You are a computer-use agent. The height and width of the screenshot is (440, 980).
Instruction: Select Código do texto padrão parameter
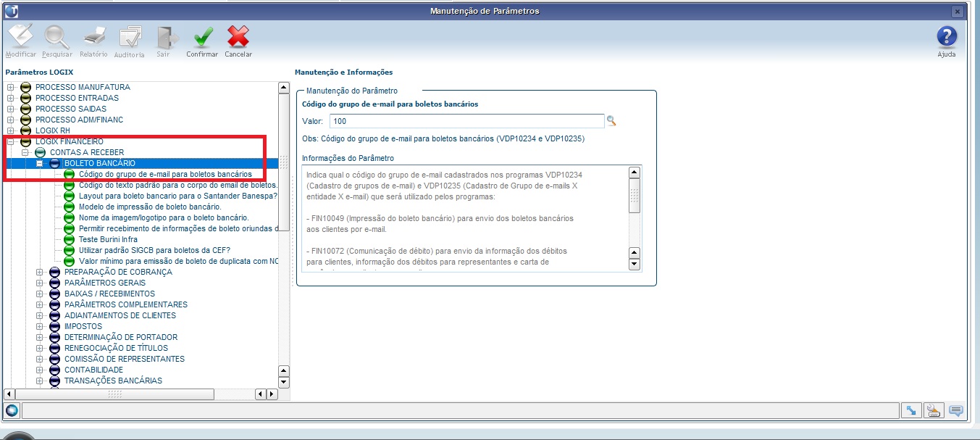tap(178, 185)
